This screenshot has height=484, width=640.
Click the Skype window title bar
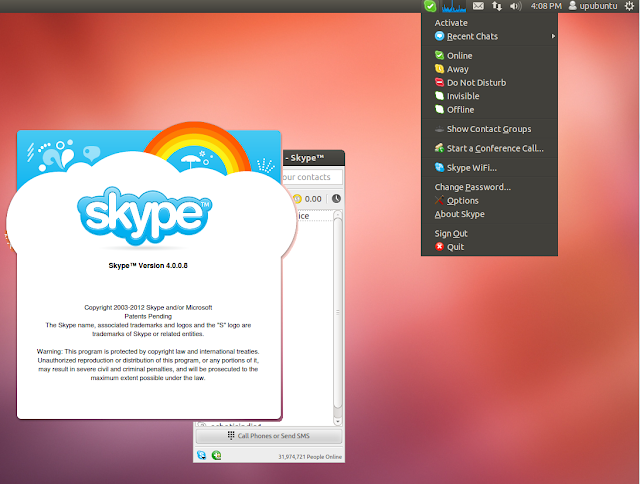tap(313, 158)
